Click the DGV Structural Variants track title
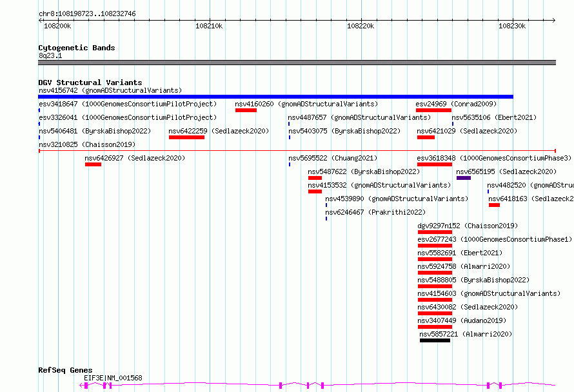The width and height of the screenshot is (574, 392). [x=90, y=83]
